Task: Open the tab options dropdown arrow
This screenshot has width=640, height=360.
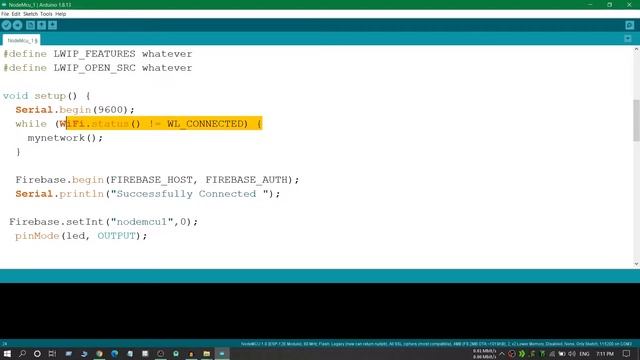Action: (628, 39)
